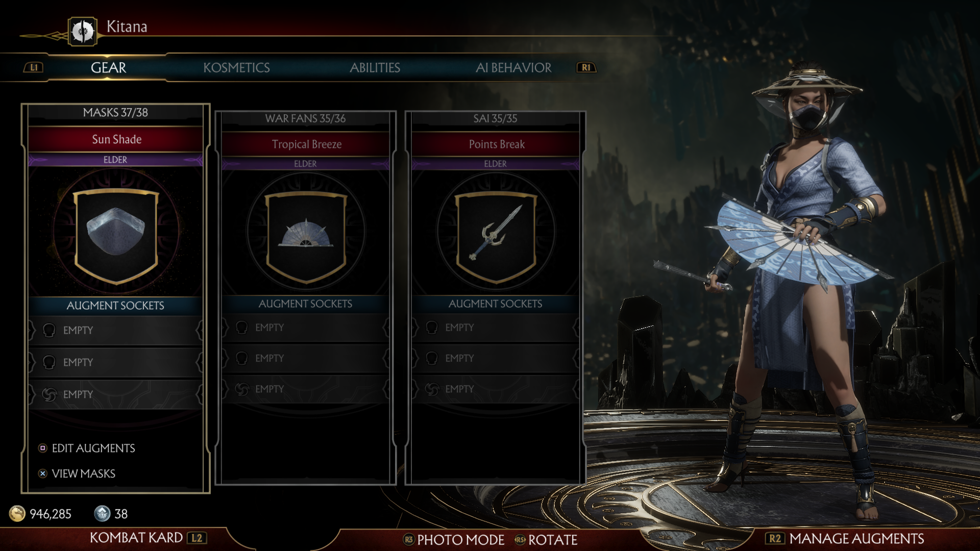Open the Kosmetics tab

pos(236,67)
